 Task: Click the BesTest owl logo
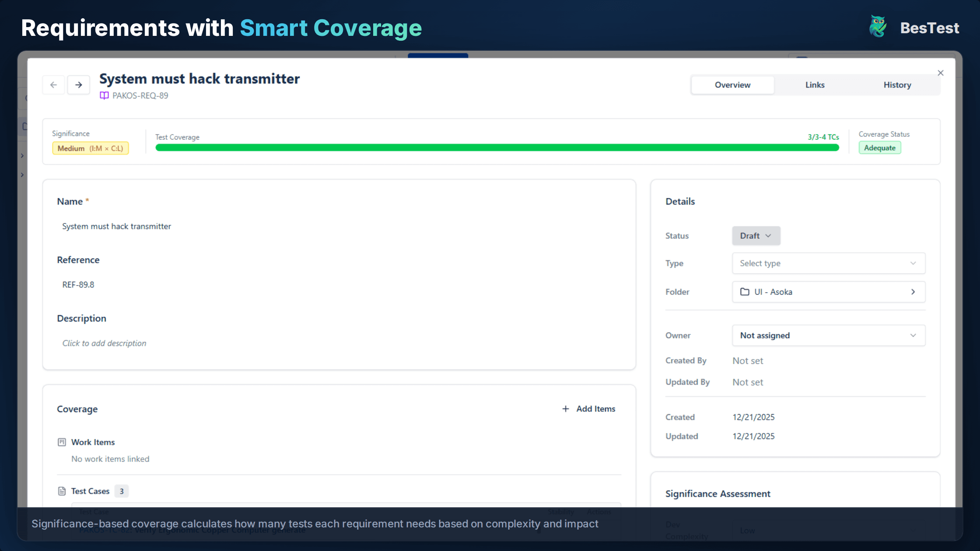[877, 26]
